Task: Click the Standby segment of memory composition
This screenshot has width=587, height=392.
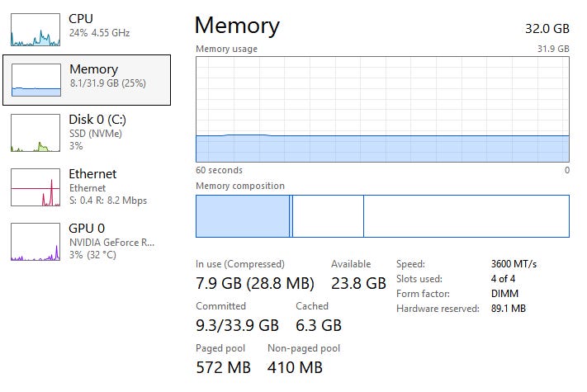Action: (x=328, y=216)
